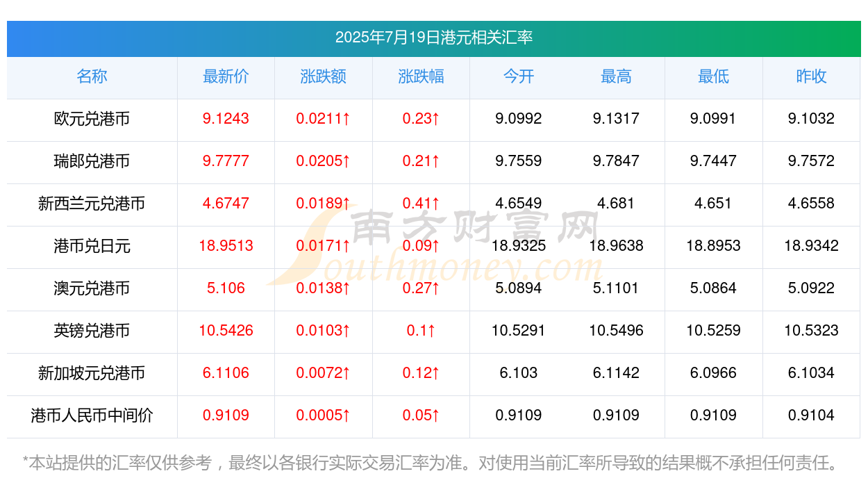
Task: Click change amount 0.0171↑
Action: pyautogui.click(x=324, y=246)
